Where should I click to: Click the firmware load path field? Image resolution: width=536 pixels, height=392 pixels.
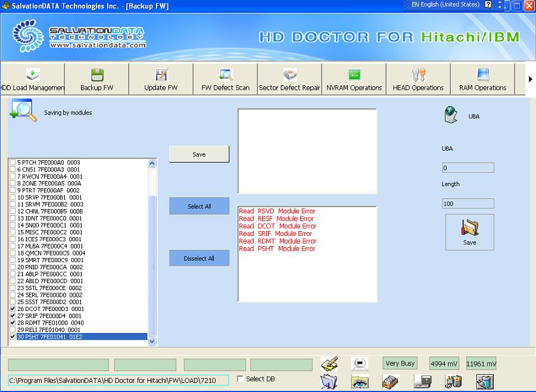[x=119, y=380]
